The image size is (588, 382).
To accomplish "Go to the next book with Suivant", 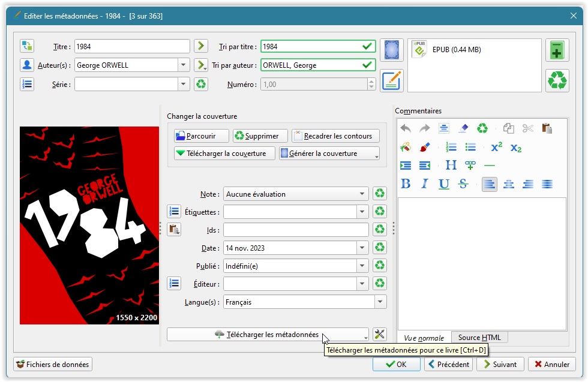I will coord(500,364).
